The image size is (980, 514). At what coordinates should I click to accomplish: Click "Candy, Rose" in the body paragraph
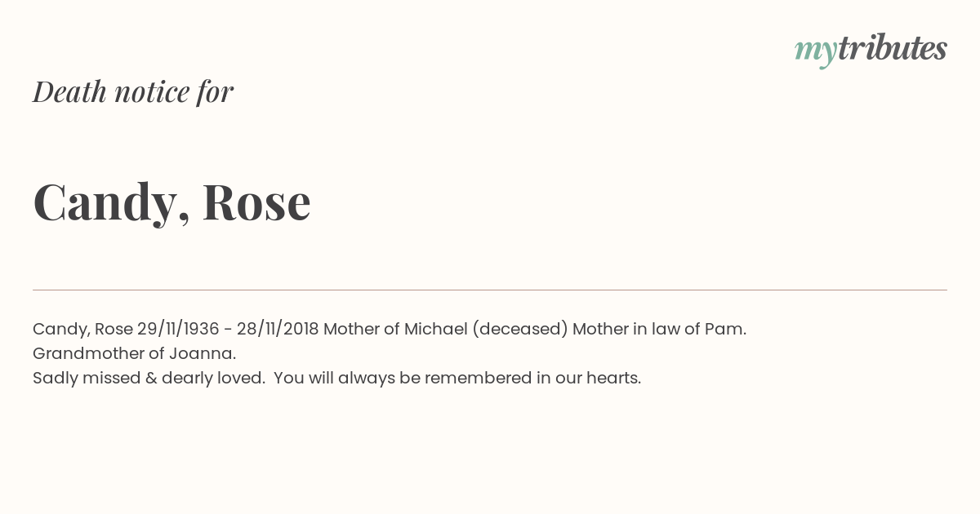click(x=82, y=330)
